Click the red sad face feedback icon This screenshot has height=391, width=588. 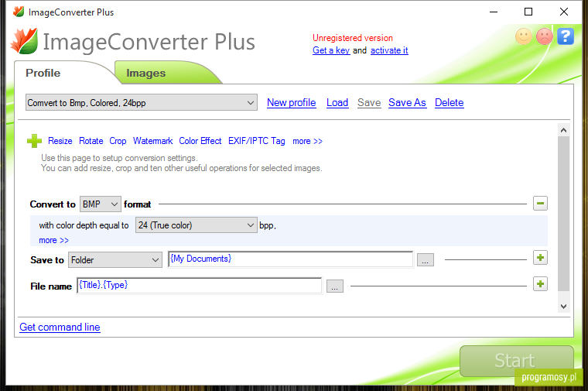tap(545, 36)
